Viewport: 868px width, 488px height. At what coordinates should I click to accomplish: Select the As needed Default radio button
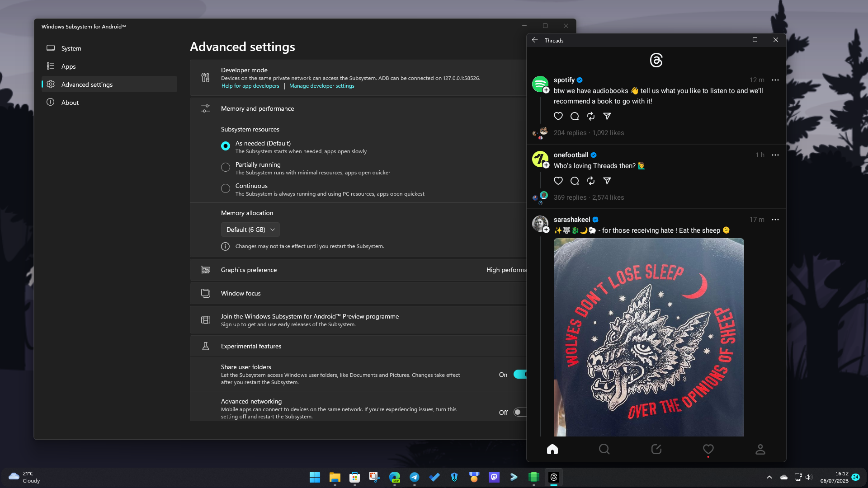click(225, 145)
